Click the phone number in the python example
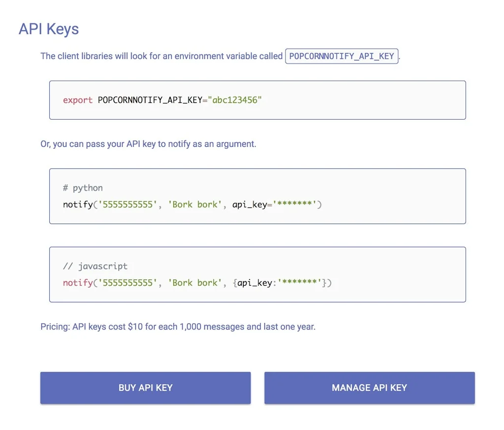 pos(127,204)
